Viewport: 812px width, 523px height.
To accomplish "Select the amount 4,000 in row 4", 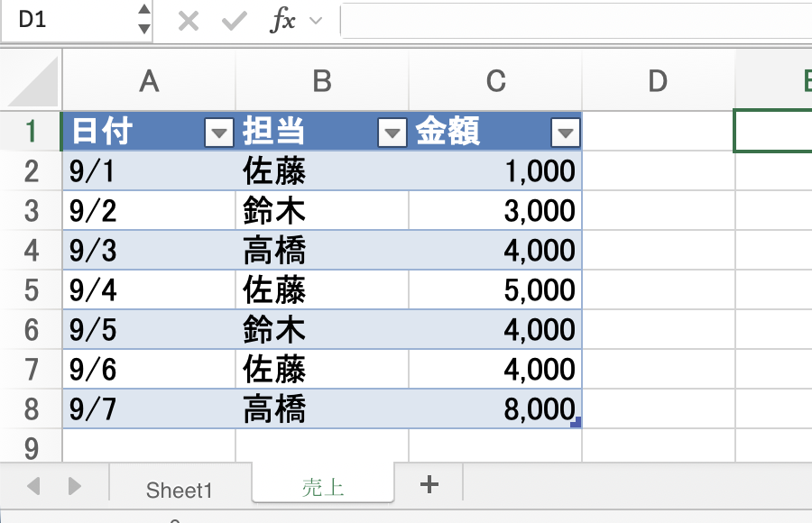I will tap(495, 250).
